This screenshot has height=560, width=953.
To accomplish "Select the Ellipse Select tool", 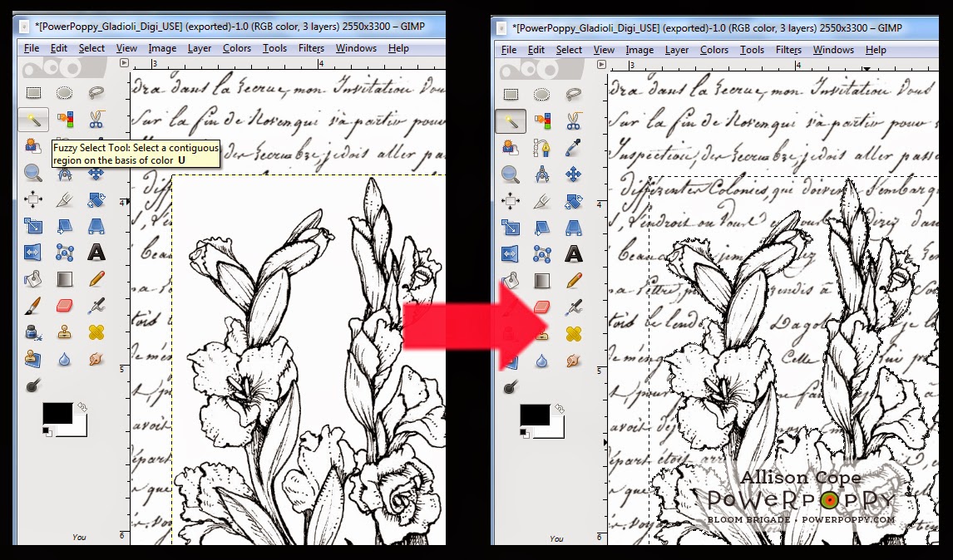I will (x=65, y=94).
